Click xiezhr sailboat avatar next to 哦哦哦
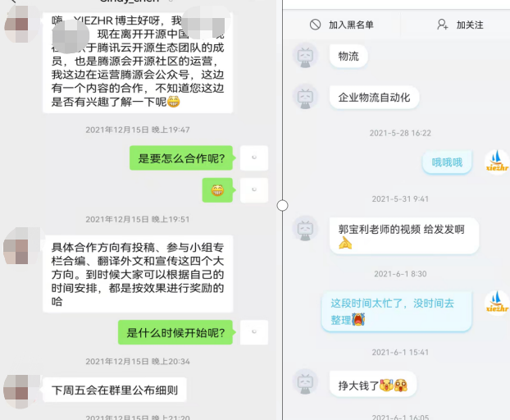Image resolution: width=510 pixels, height=420 pixels. [x=497, y=162]
